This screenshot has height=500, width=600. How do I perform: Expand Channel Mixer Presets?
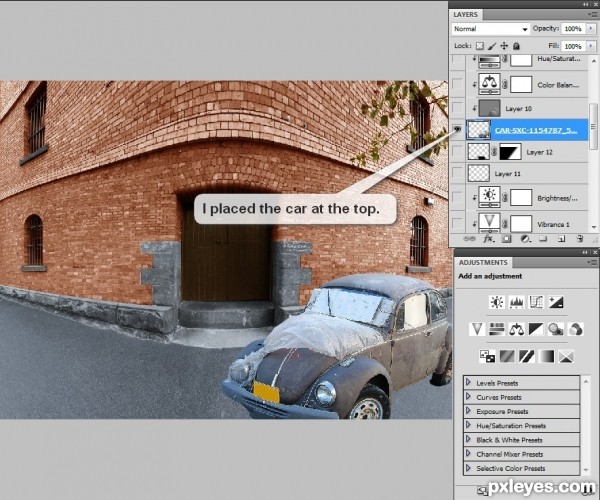point(468,454)
